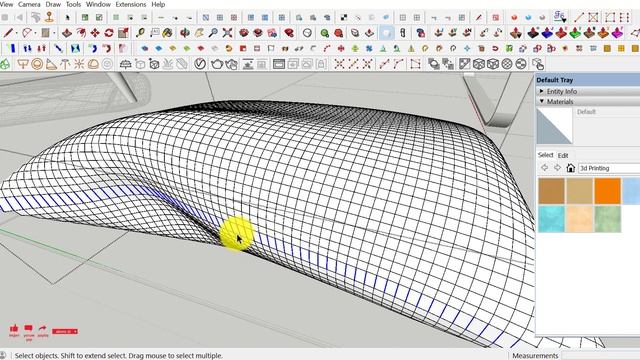The image size is (640, 360).
Task: Click the hand-pointer icon at toolbar end
Action: [538, 64]
